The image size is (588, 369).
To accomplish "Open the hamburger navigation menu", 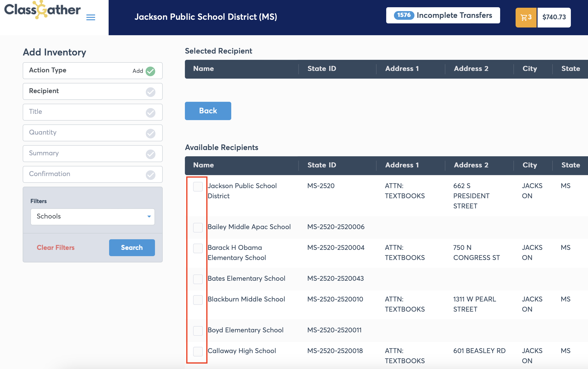I will point(91,17).
